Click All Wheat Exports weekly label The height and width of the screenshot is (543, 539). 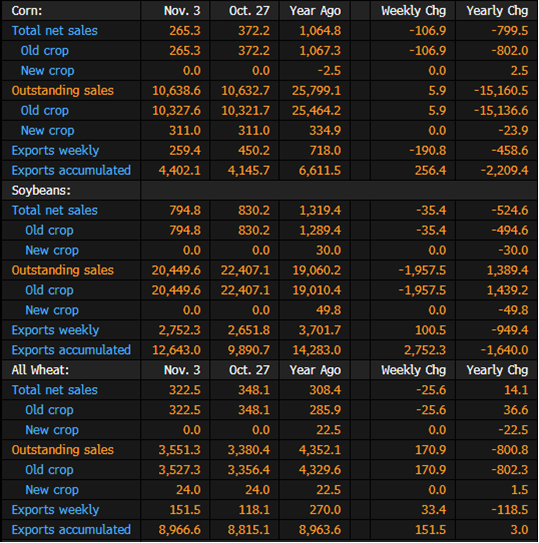(55, 510)
